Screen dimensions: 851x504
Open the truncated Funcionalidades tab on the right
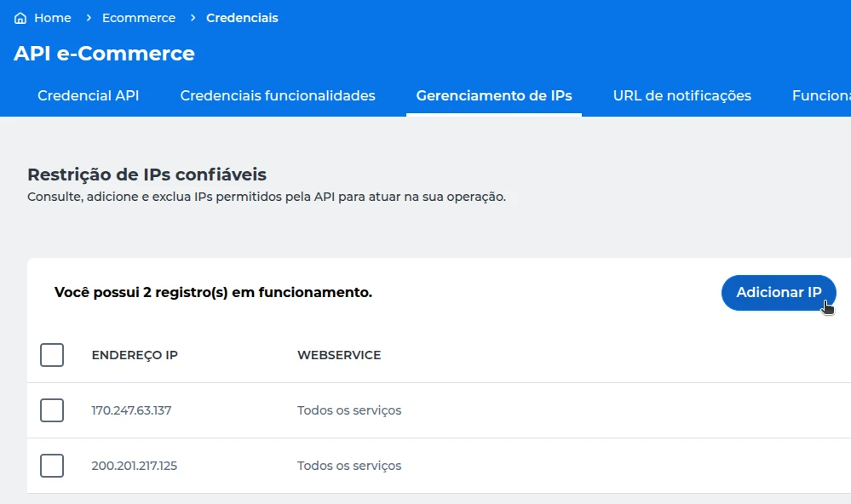click(x=824, y=95)
